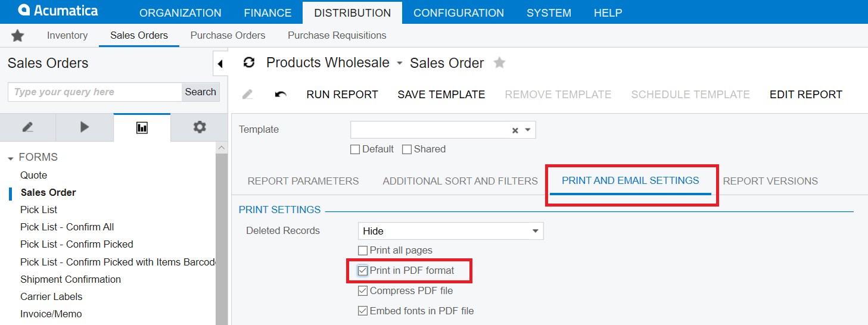Refresh the Sales Order page

pos(250,62)
